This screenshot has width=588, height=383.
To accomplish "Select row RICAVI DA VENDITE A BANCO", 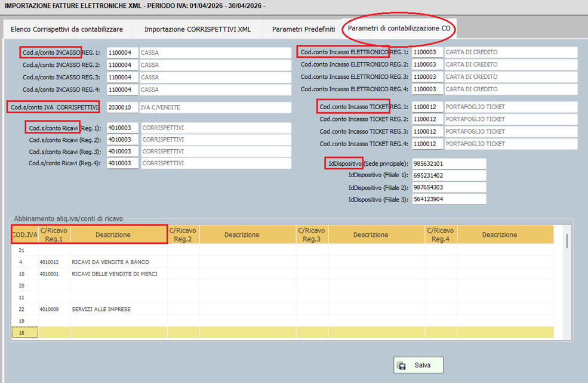I will pyautogui.click(x=110, y=262).
